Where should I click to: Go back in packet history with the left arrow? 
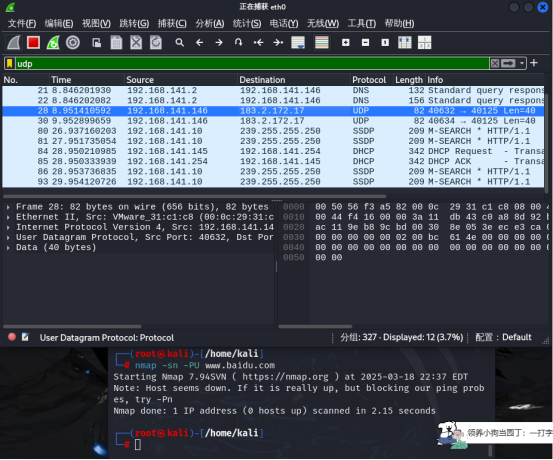click(x=199, y=43)
